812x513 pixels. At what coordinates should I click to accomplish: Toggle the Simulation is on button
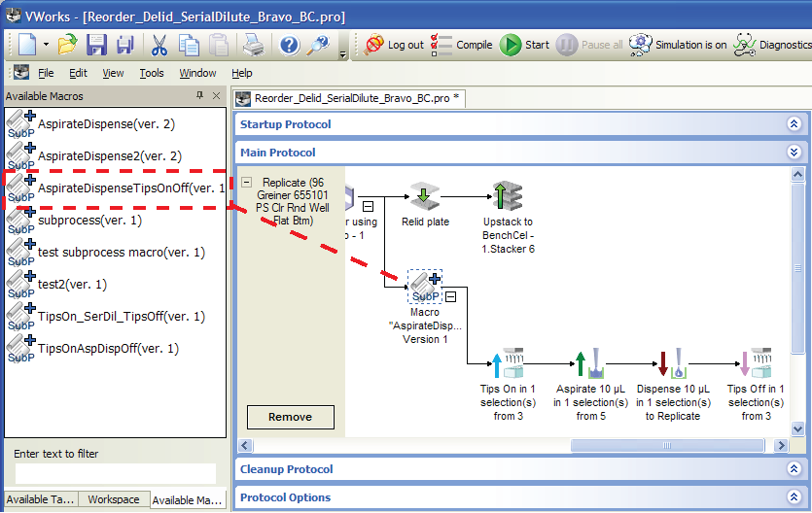point(678,45)
